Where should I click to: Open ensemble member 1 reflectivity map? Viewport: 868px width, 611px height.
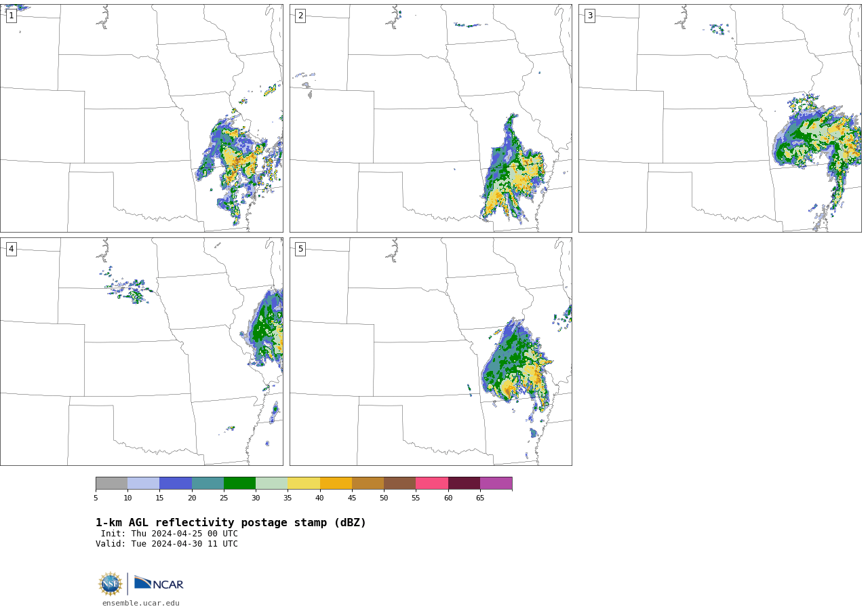(x=141, y=118)
